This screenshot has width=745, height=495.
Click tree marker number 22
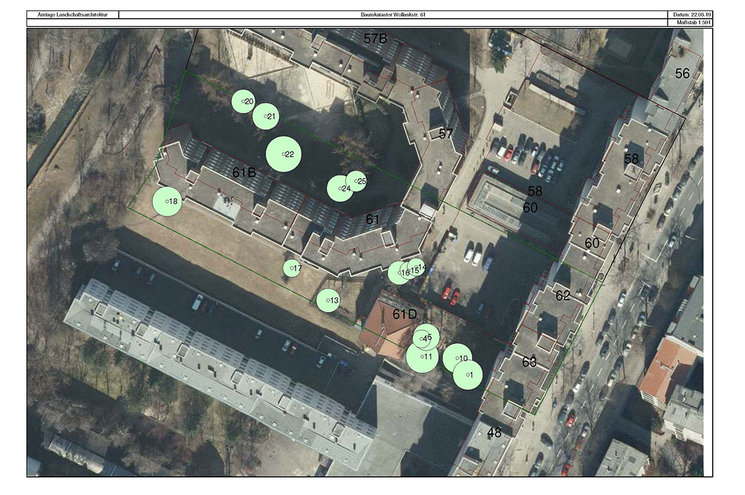pyautogui.click(x=284, y=154)
